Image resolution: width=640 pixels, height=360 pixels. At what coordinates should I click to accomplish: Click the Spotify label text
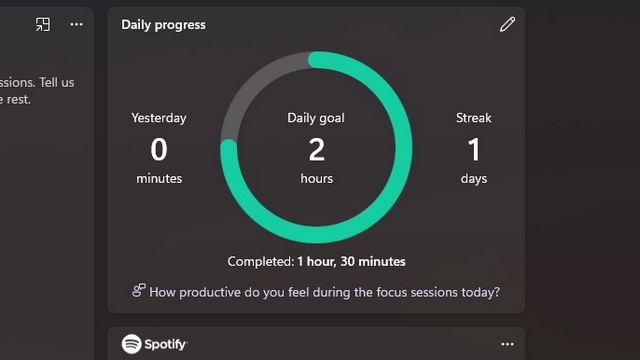tap(166, 344)
